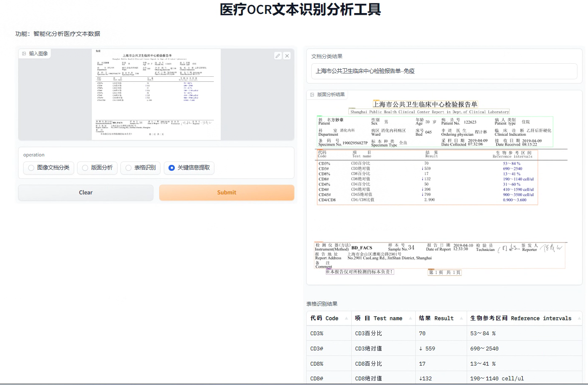Click reference cell '13~41 %'
Image resolution: width=588 pixels, height=385 pixels.
pyautogui.click(x=524, y=364)
